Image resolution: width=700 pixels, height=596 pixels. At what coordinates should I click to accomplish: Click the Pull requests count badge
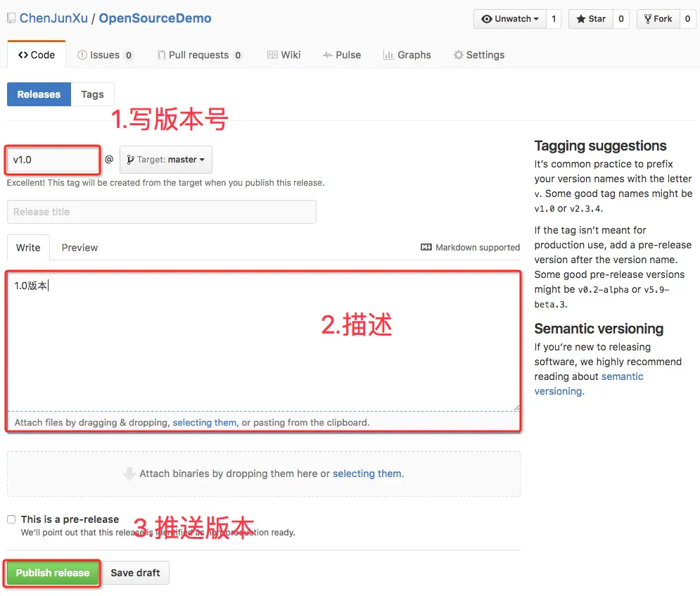click(238, 55)
